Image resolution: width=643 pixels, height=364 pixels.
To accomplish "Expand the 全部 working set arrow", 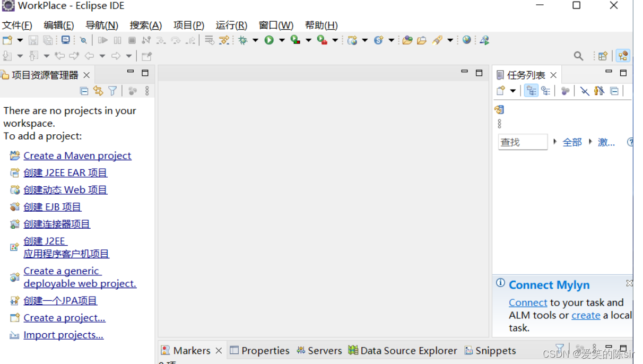I will (555, 142).
